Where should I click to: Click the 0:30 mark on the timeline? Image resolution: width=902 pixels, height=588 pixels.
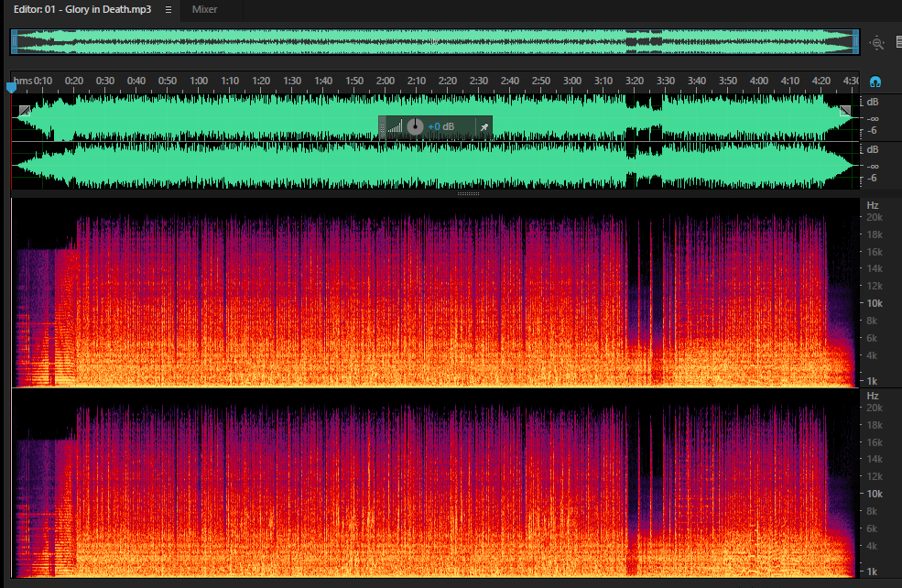click(x=104, y=81)
